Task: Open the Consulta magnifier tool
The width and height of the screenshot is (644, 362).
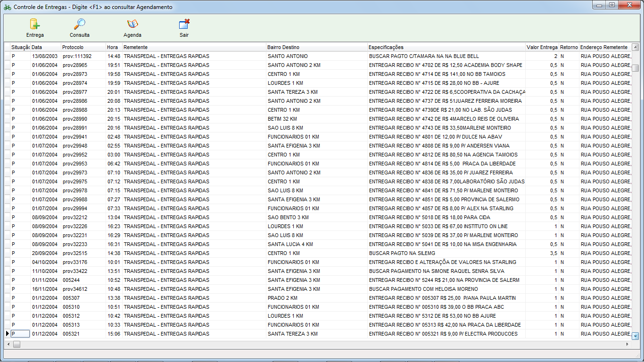Action: tap(80, 24)
